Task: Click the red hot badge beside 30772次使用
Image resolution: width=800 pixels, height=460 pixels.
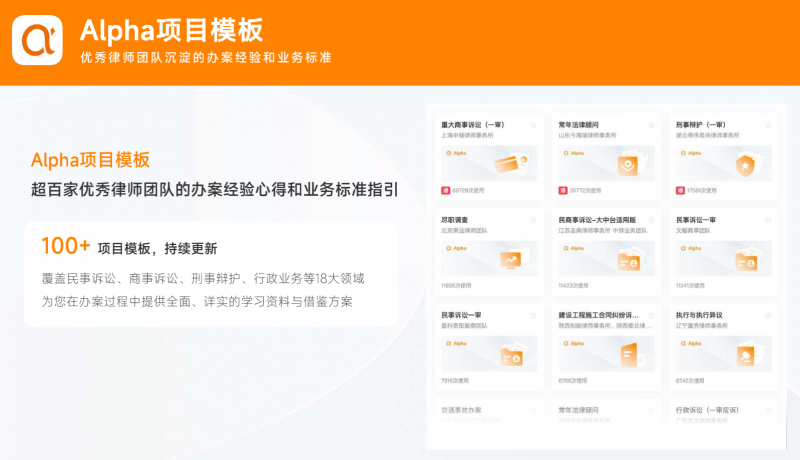Action: 563,190
